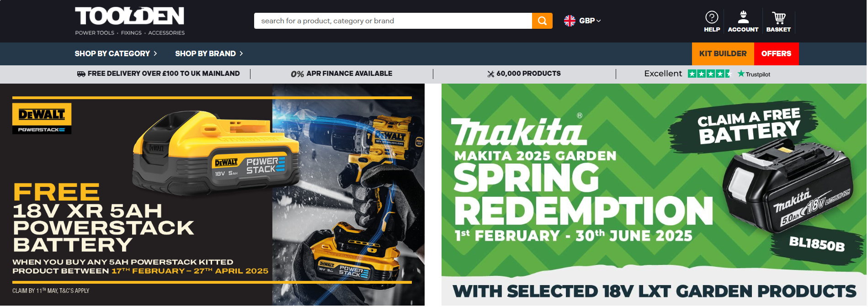Screen dimensions: 868x307
Task: Open the Basket cart icon
Action: (x=778, y=17)
